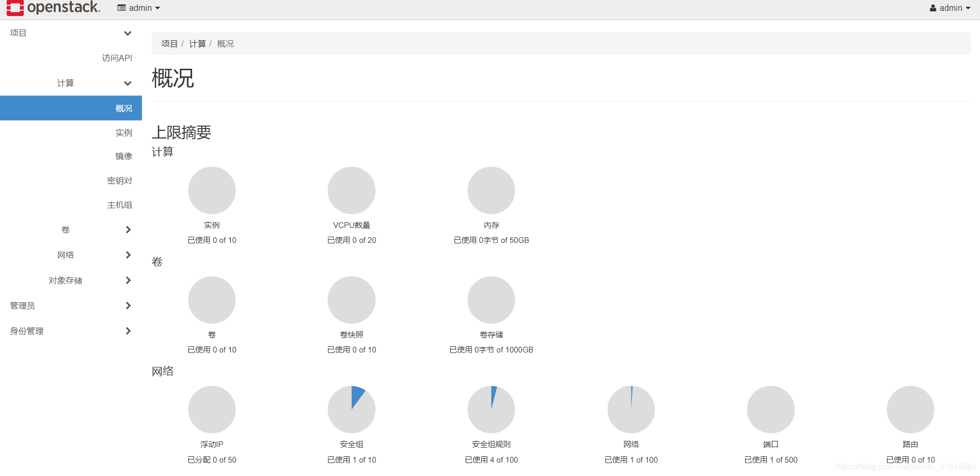The width and height of the screenshot is (980, 476).
Task: Click the text 已使用 0字节 of 1000GB
Action: coord(491,350)
